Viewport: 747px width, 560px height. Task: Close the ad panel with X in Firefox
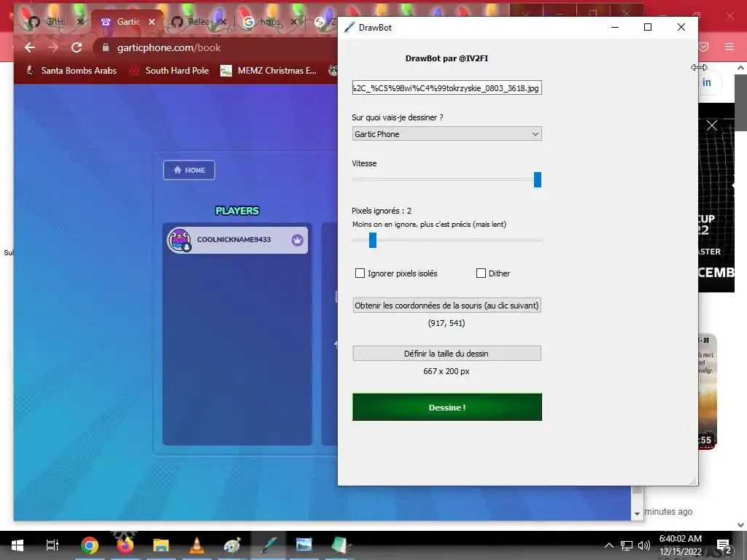click(712, 125)
